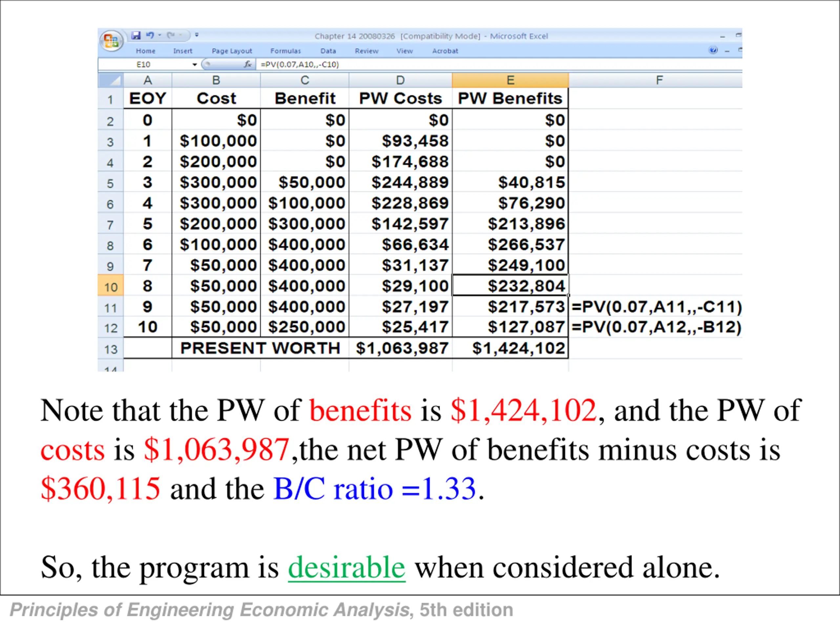Click the Save floppy disk icon

(x=136, y=35)
